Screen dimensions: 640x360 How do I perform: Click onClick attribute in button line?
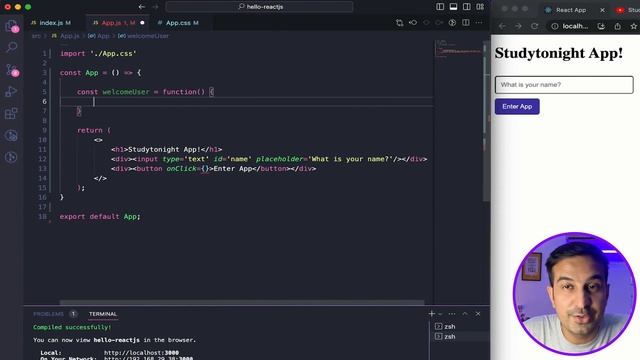click(x=182, y=169)
